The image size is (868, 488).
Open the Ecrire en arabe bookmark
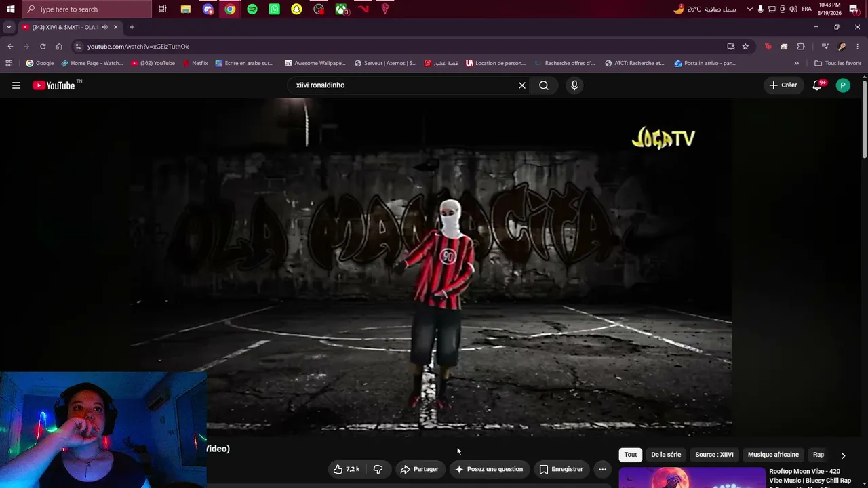point(244,63)
